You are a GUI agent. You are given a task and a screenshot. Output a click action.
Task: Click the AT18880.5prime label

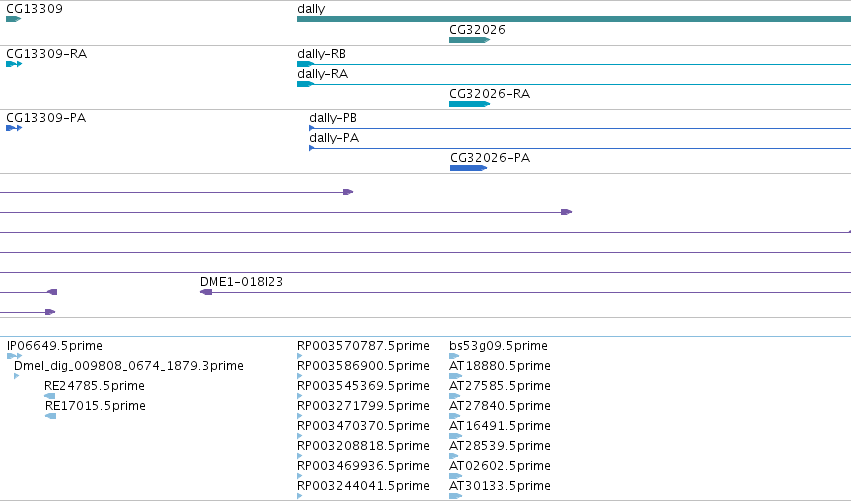(x=500, y=366)
